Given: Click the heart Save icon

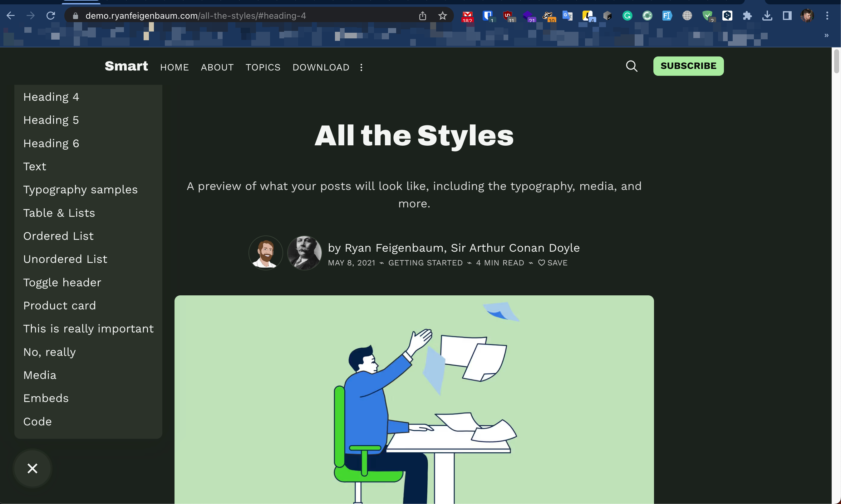Looking at the screenshot, I should tap(542, 263).
